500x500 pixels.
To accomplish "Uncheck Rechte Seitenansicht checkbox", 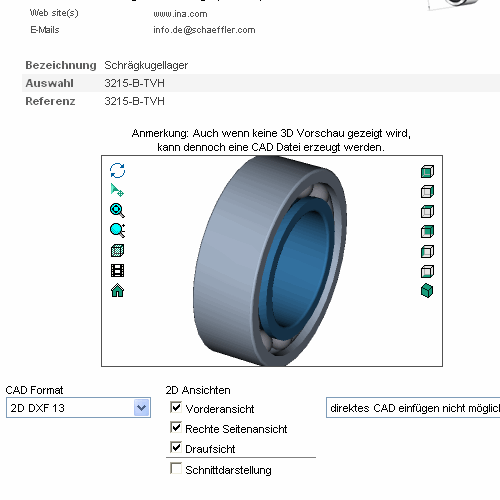I will coord(176,427).
